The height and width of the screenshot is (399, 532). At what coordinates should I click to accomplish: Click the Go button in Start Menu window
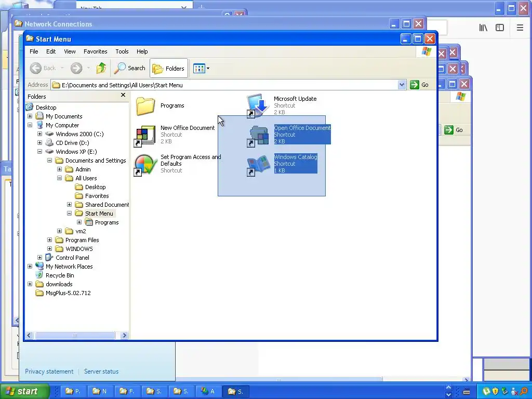[419, 85]
